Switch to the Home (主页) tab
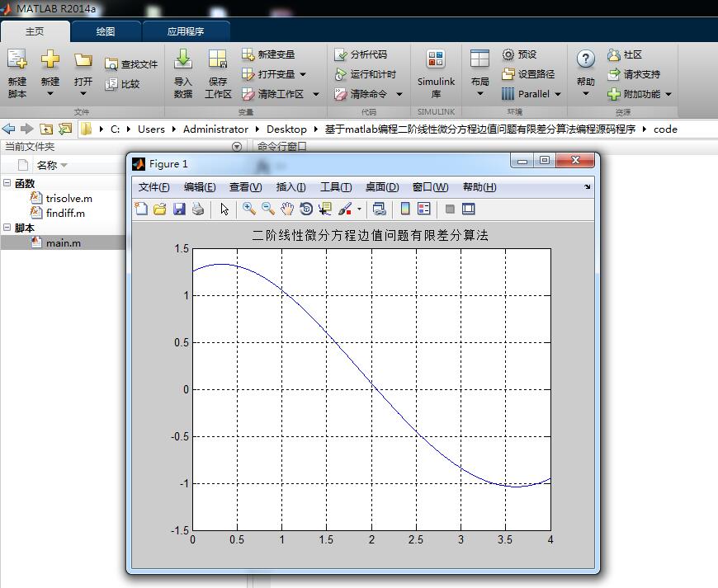Viewport: 718px width, 588px height. tap(35, 31)
